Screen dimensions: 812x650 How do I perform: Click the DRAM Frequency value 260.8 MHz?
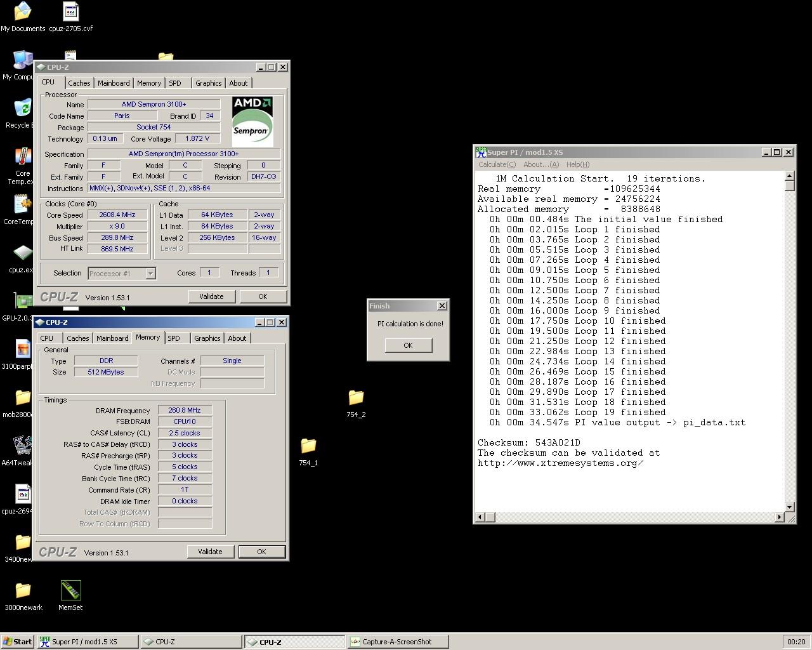pos(185,411)
